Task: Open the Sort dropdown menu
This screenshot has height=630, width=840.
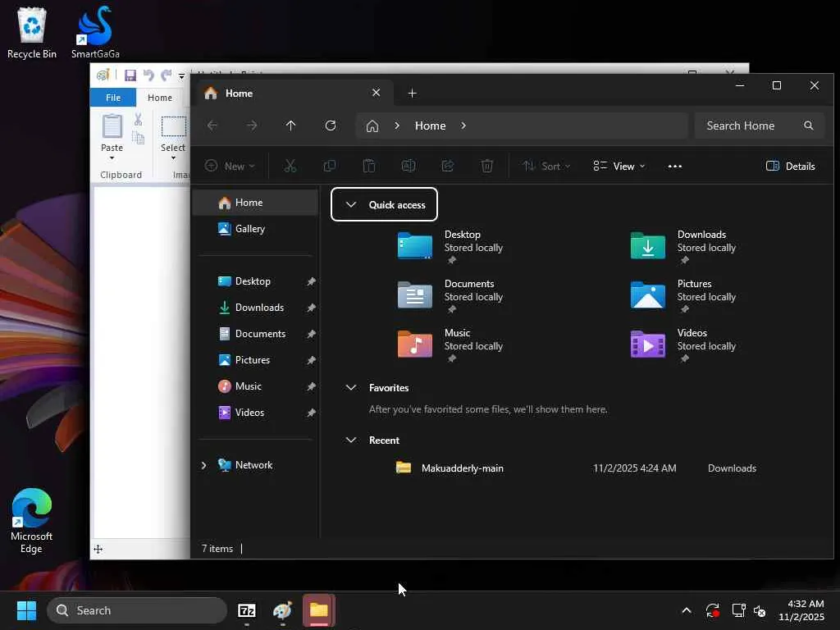Action: [546, 166]
